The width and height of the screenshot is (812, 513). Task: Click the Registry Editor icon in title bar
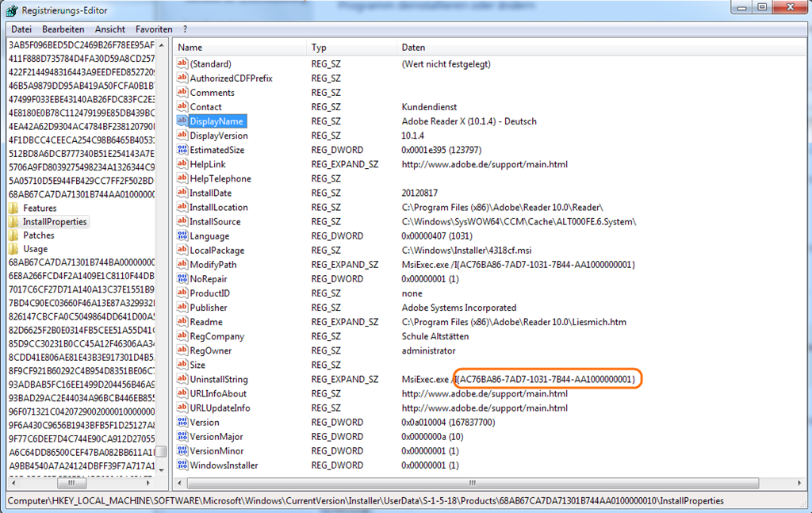(11, 10)
